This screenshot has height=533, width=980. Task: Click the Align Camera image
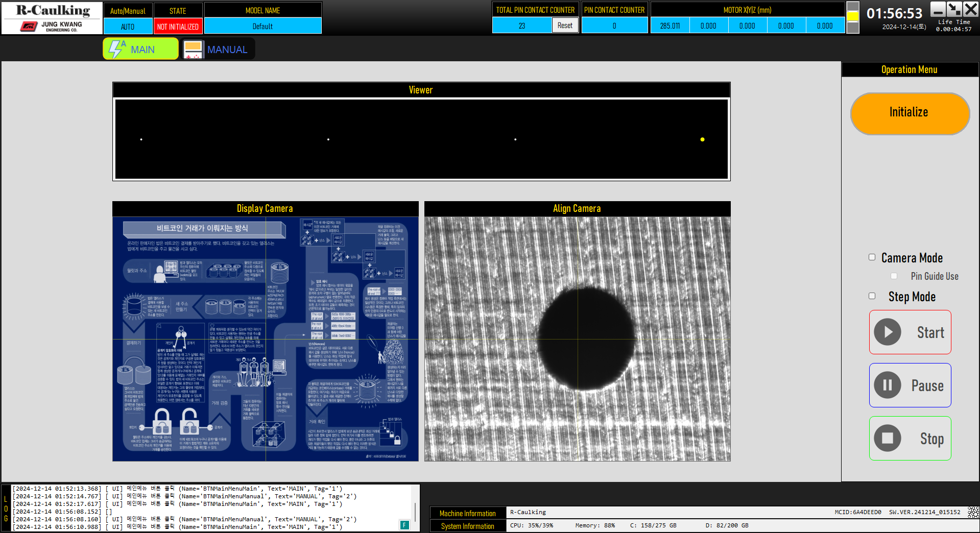[577, 339]
